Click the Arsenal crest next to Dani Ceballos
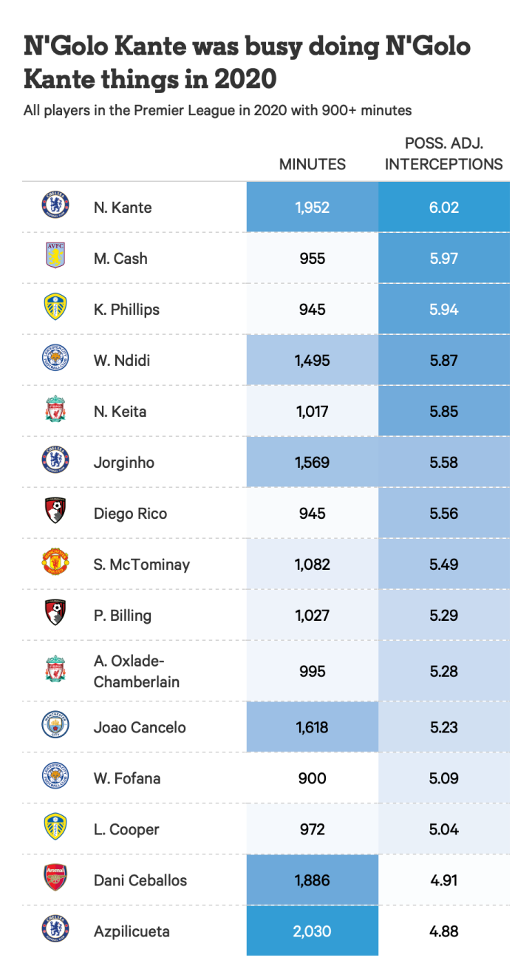Screen dimensions: 532x980 (55, 879)
